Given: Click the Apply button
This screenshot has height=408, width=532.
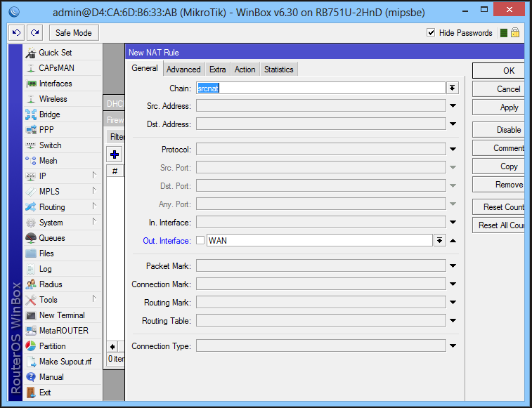Looking at the screenshot, I should click(499, 107).
